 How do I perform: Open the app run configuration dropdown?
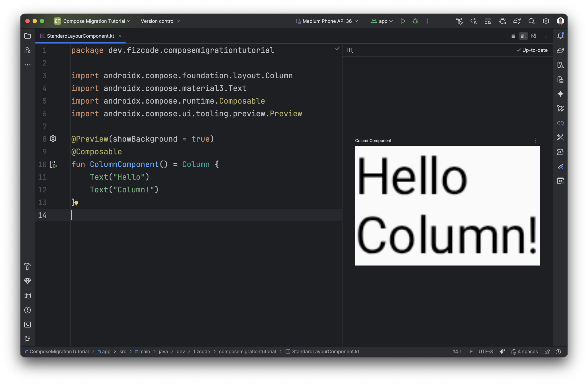pos(382,21)
